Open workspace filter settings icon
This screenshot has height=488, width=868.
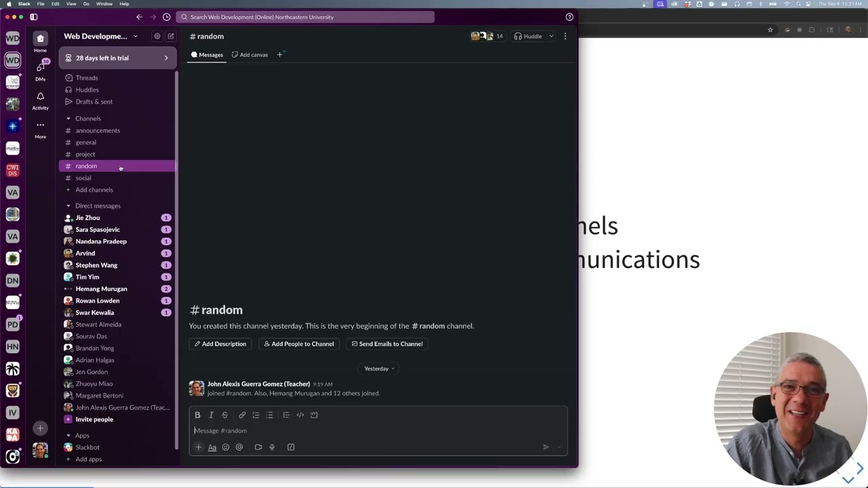(x=157, y=36)
